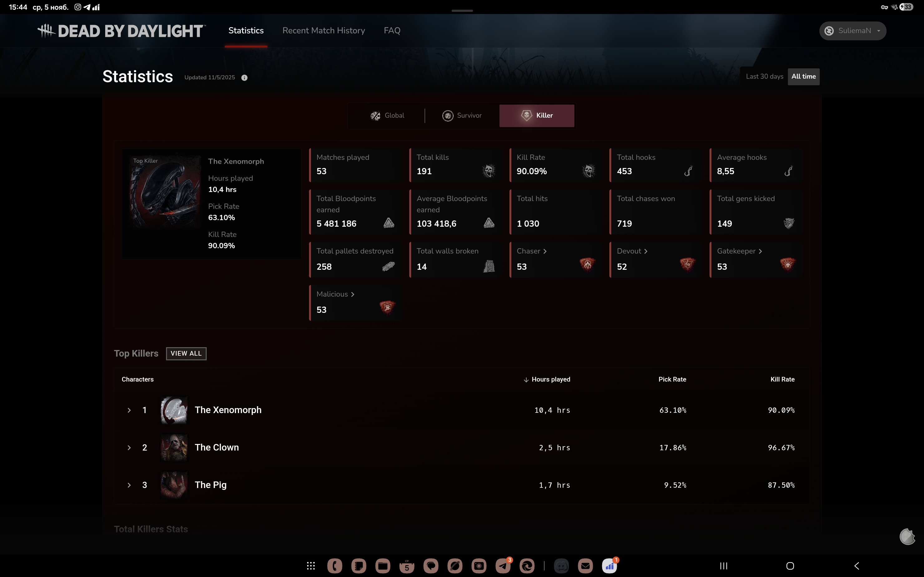Click the Chaser emblem icon
924x577 pixels.
[x=587, y=264]
